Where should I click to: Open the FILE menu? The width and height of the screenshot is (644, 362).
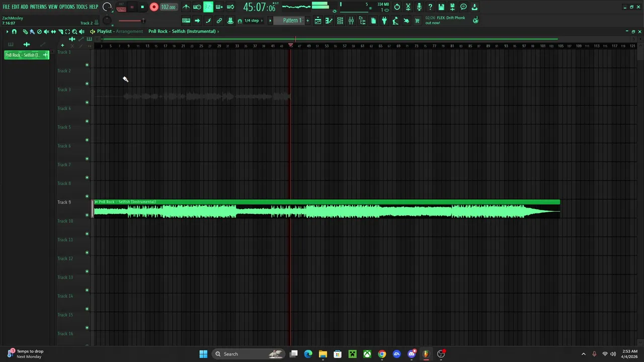click(6, 7)
